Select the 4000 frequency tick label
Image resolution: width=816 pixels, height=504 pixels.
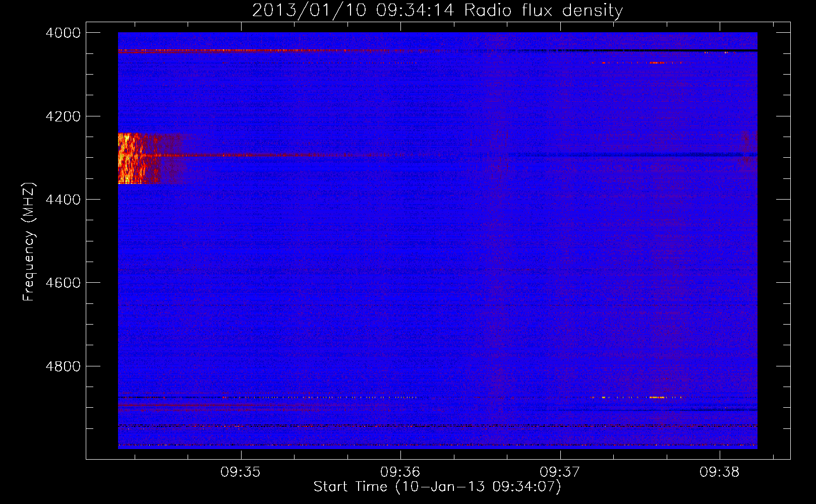coord(63,33)
